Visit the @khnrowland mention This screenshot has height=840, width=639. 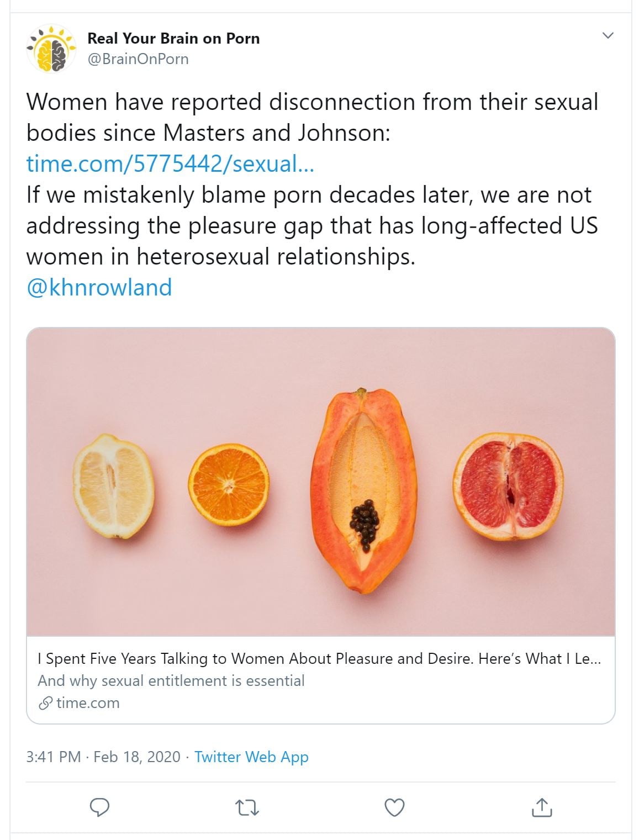click(x=99, y=288)
